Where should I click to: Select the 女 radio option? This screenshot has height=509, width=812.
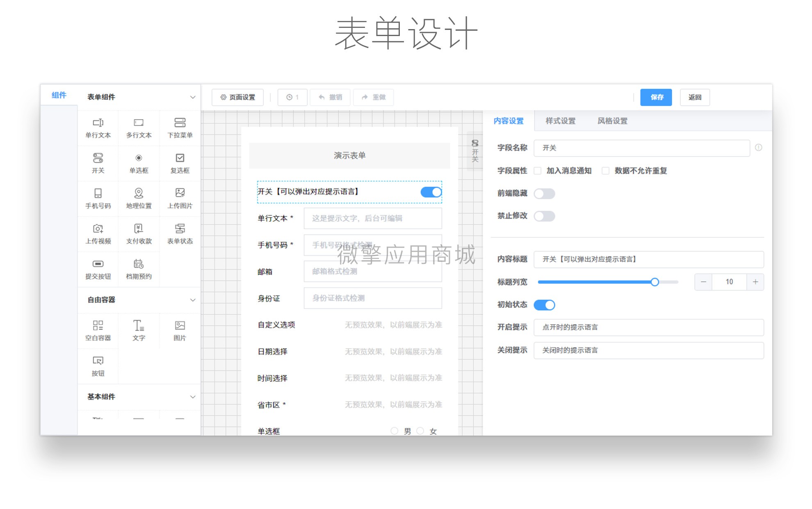pyautogui.click(x=420, y=431)
